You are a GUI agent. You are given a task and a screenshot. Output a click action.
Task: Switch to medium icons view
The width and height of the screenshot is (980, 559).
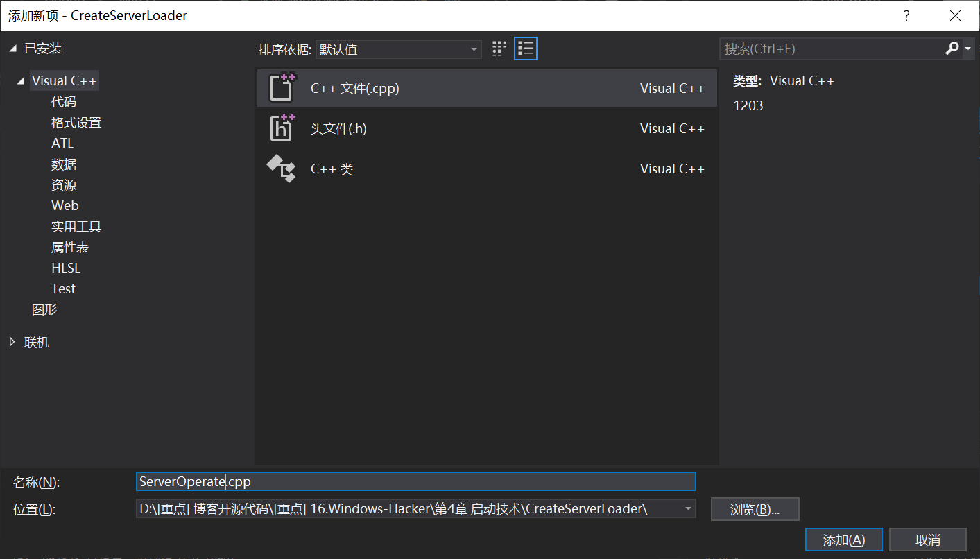[x=499, y=49]
